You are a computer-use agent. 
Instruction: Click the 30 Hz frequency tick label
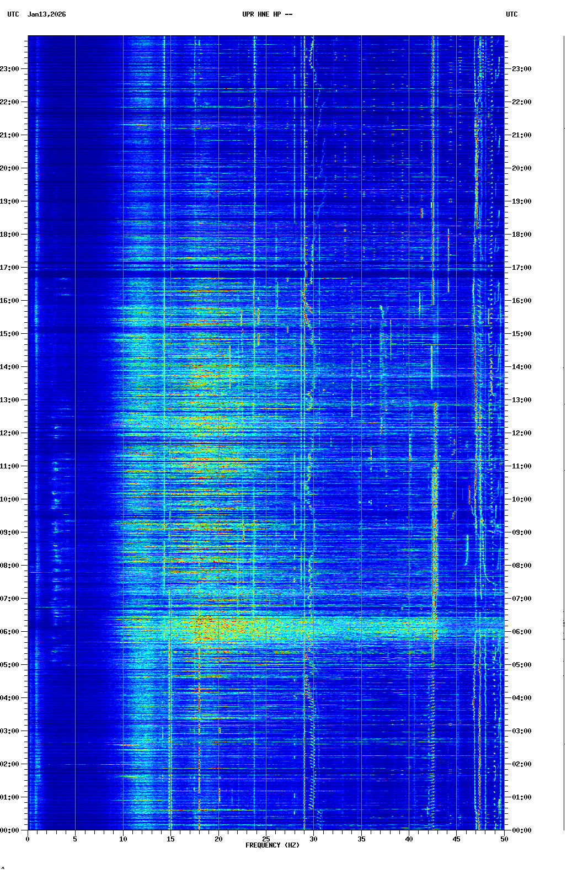[313, 839]
